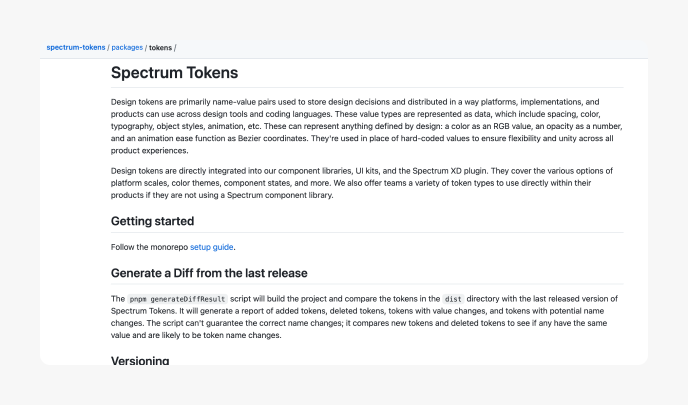Click the Generate a Diff heading
This screenshot has width=688, height=405.
[209, 273]
